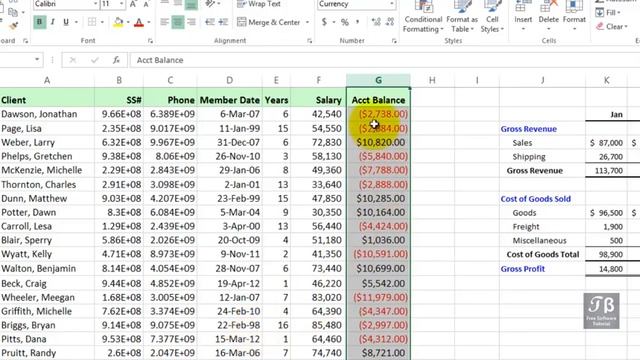This screenshot has height=360, width=640.
Task: Click Format Painter brush icon
Action: (13, 26)
